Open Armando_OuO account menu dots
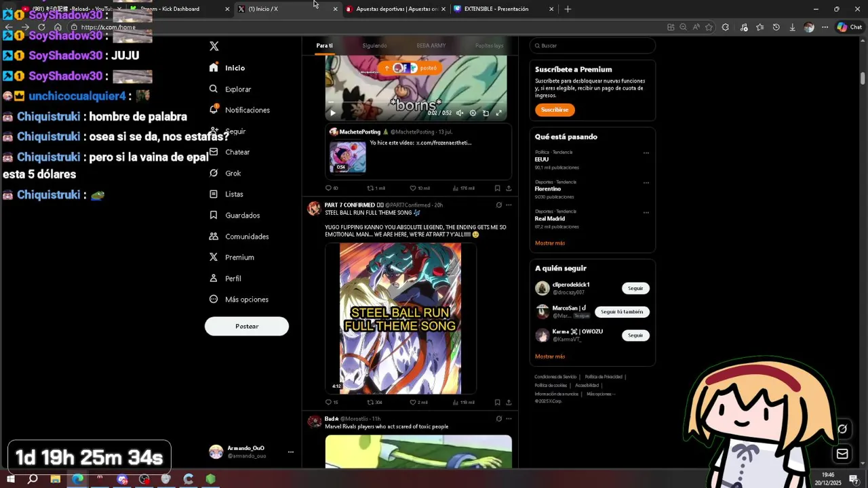868x488 pixels. click(x=290, y=452)
